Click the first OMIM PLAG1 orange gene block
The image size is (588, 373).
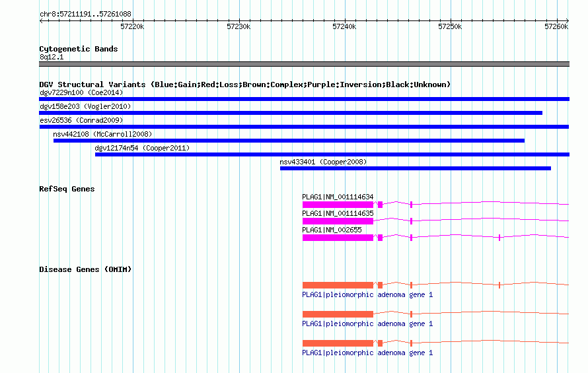click(x=338, y=285)
